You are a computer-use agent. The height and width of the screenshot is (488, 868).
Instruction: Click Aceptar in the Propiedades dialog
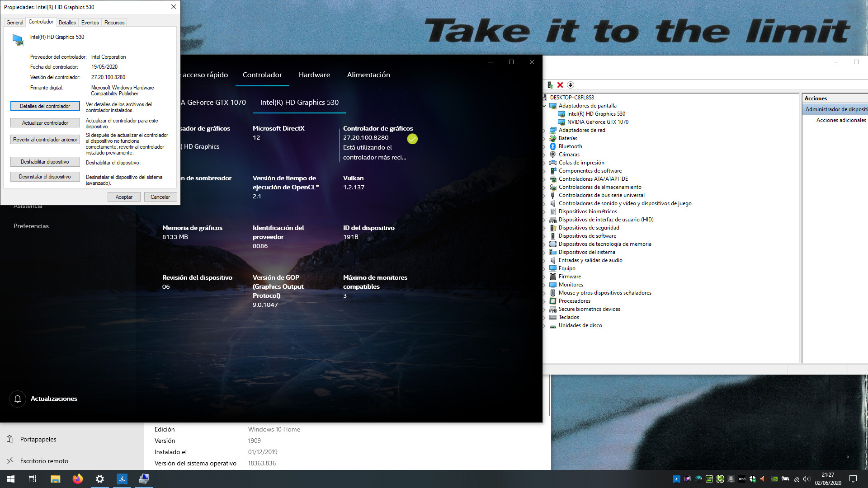[x=124, y=197]
